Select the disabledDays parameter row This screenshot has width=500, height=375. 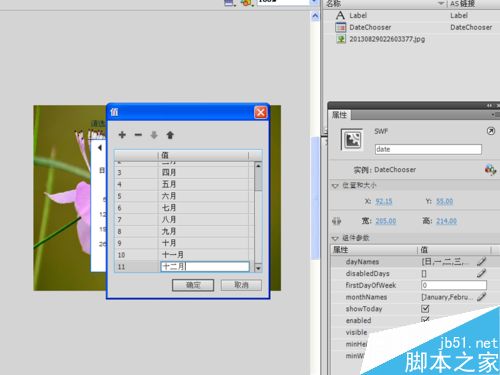pos(415,273)
